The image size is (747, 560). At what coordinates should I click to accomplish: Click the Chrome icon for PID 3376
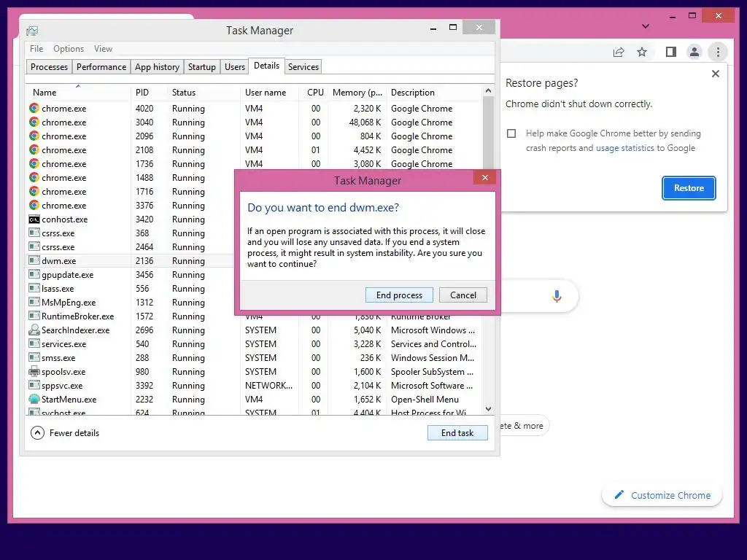pyautogui.click(x=34, y=205)
